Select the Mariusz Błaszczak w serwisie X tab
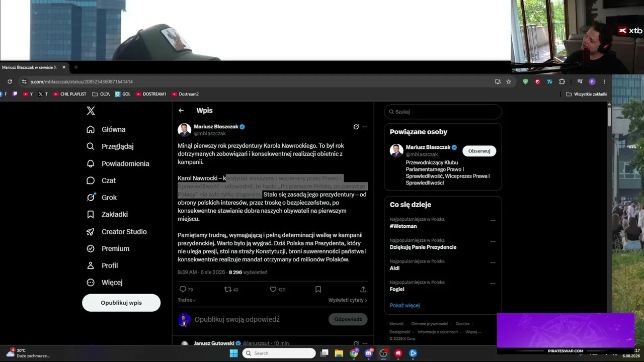This screenshot has width=644, height=362. click(x=34, y=67)
